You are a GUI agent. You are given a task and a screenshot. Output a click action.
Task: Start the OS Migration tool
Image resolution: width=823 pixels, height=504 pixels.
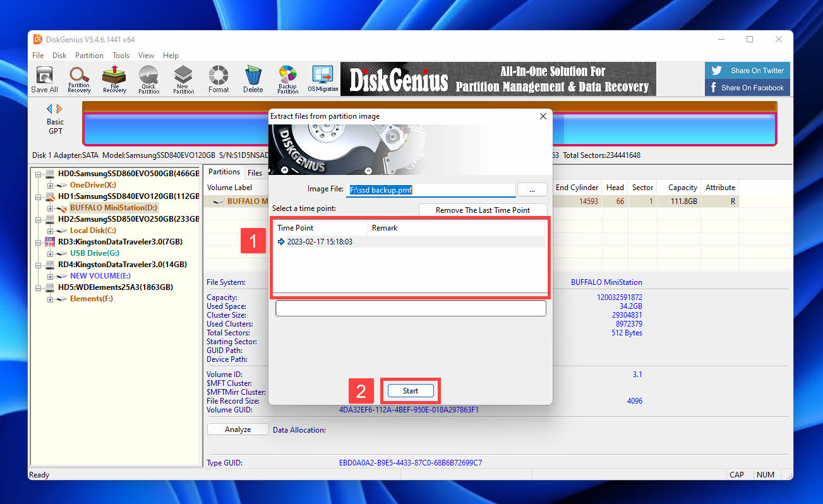pos(323,80)
